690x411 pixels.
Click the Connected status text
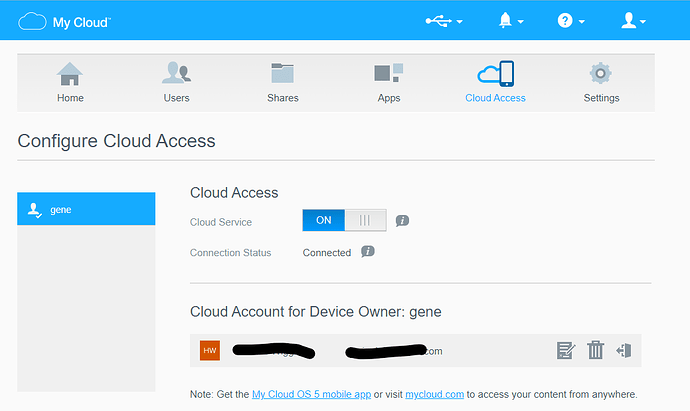tap(327, 253)
